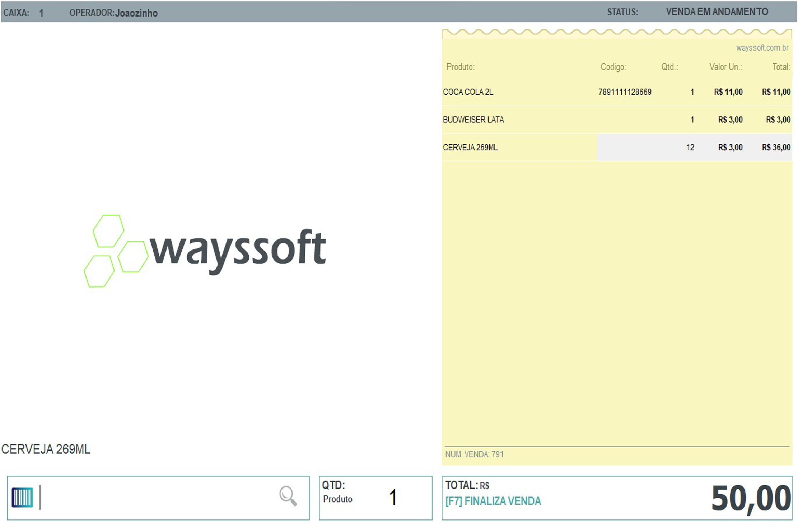Click the Valor Un. column header
The height and width of the screenshot is (532, 798).
[x=726, y=67]
